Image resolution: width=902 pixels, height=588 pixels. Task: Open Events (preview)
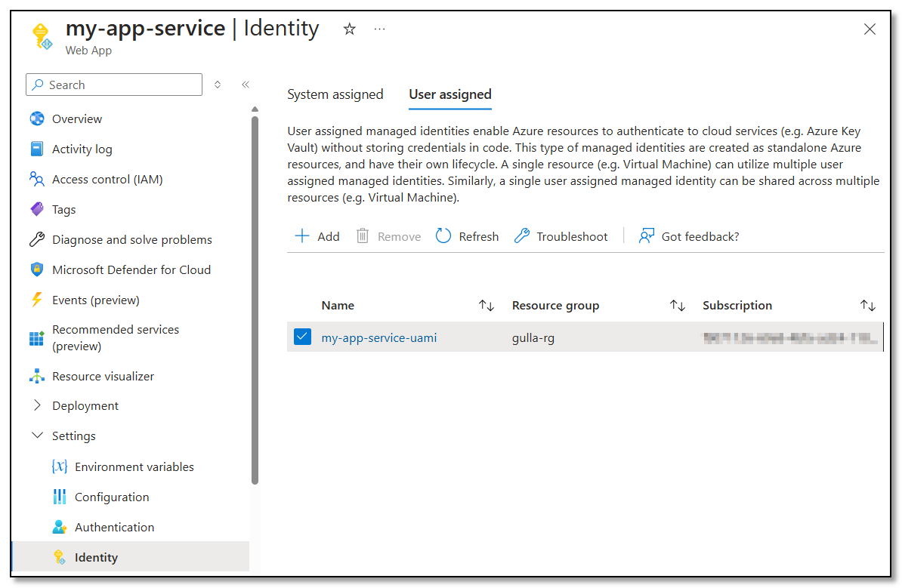[x=96, y=300]
